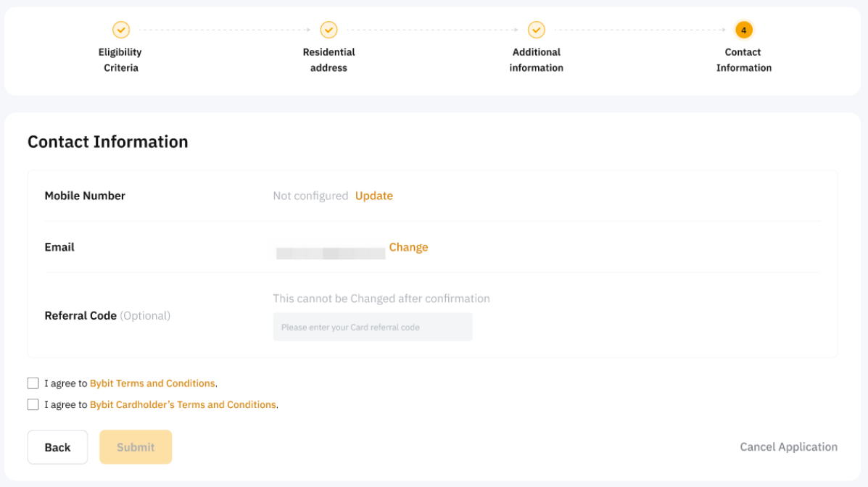
Task: Click the Additional information step checkmark icon
Action: point(536,30)
